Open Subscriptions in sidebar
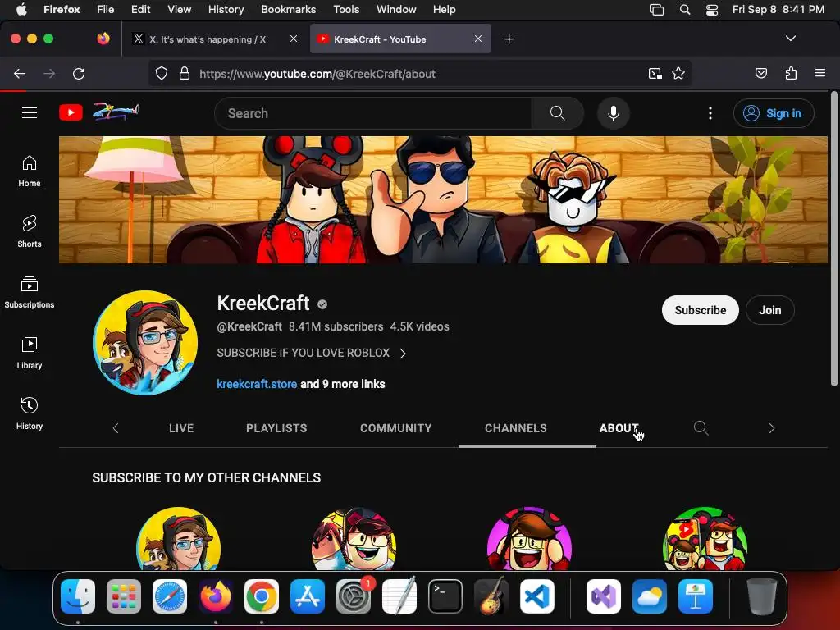This screenshot has width=840, height=630. [x=30, y=292]
